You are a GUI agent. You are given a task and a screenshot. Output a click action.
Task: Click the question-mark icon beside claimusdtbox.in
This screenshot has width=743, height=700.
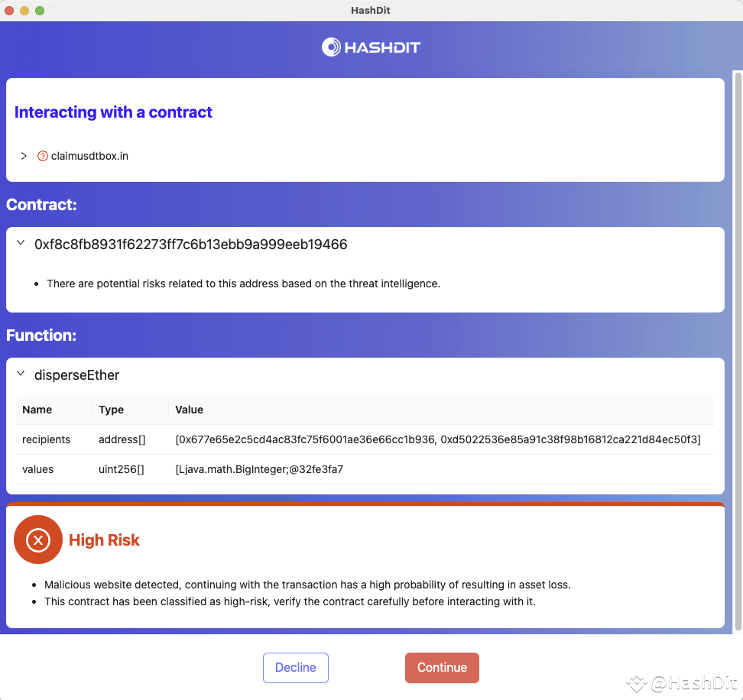43,156
